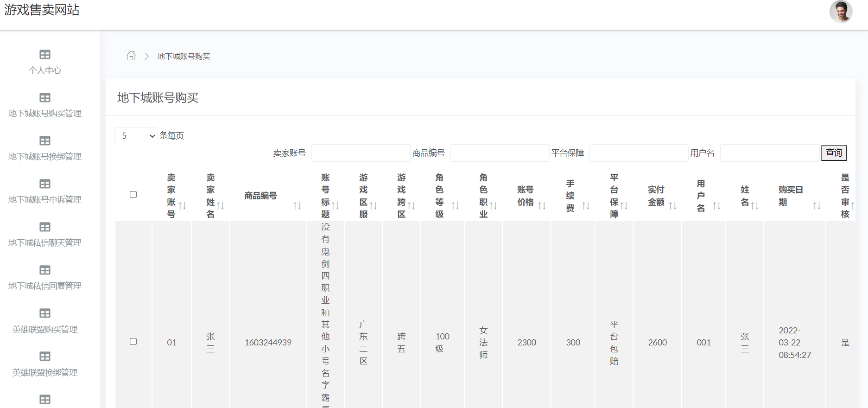Click the 地下城私信聊天管理 sidebar icon
Screen dimensions: 868x408
(x=45, y=227)
